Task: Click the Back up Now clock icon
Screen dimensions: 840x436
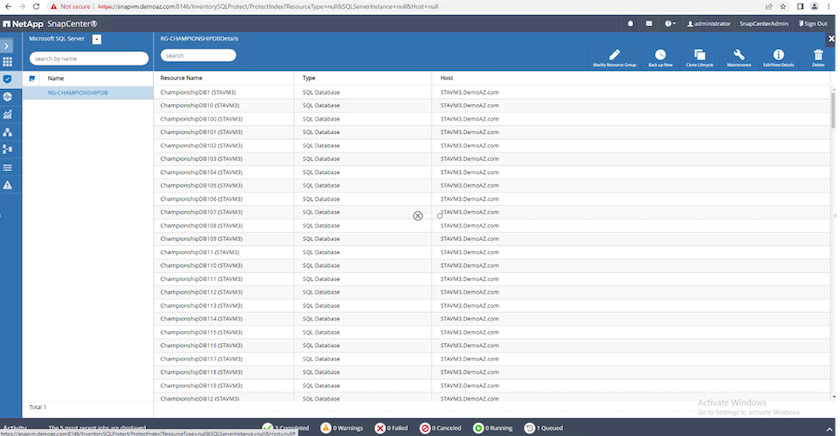Action: pos(660,58)
